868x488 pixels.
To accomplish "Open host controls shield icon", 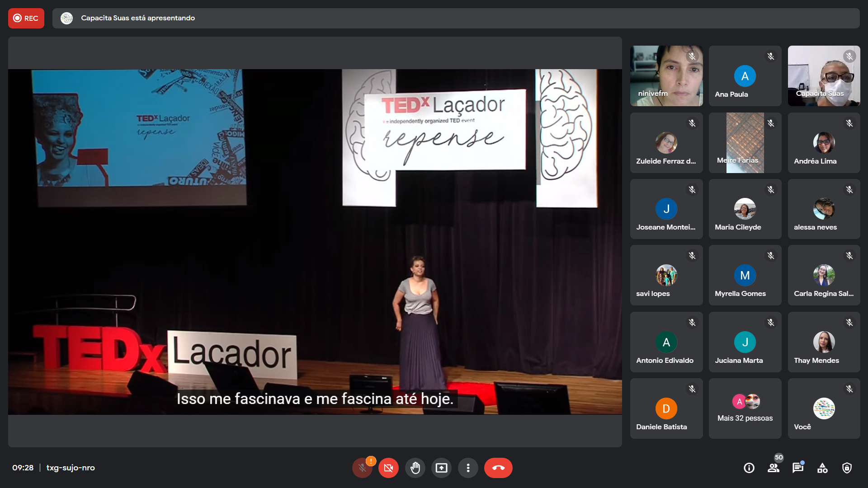I will pos(847,468).
